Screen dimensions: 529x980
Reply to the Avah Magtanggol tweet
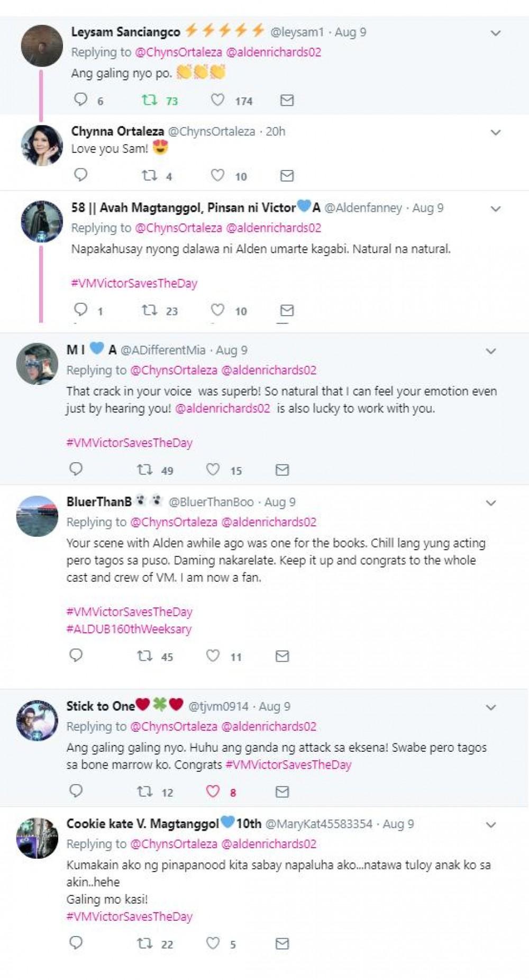click(x=81, y=309)
